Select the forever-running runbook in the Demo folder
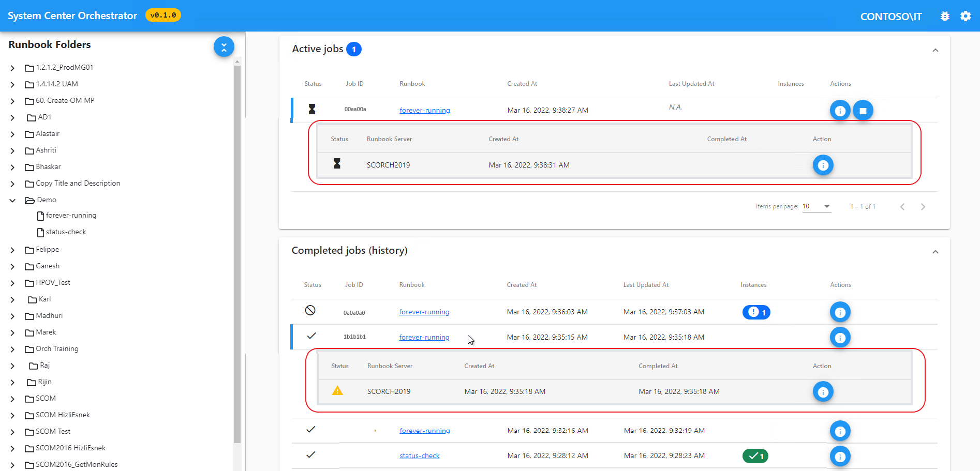 (70, 215)
